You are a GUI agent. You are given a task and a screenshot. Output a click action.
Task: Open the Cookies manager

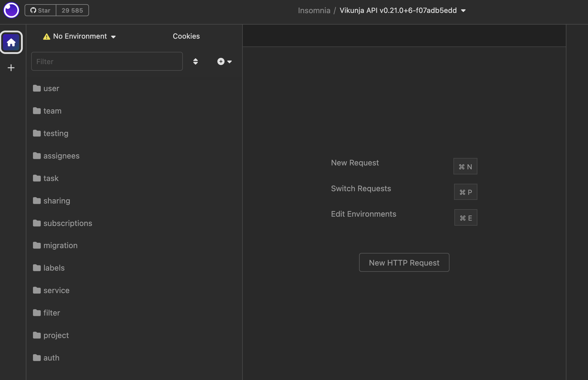click(186, 36)
